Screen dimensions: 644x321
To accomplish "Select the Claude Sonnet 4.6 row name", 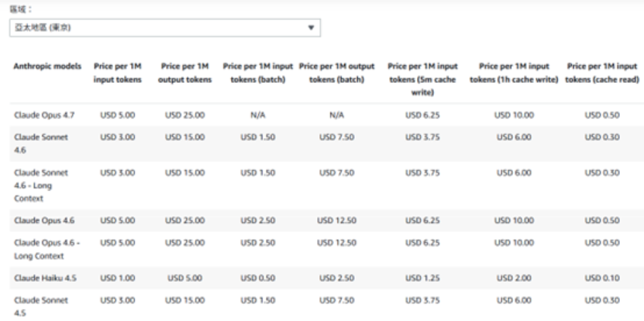I will click(x=41, y=143).
